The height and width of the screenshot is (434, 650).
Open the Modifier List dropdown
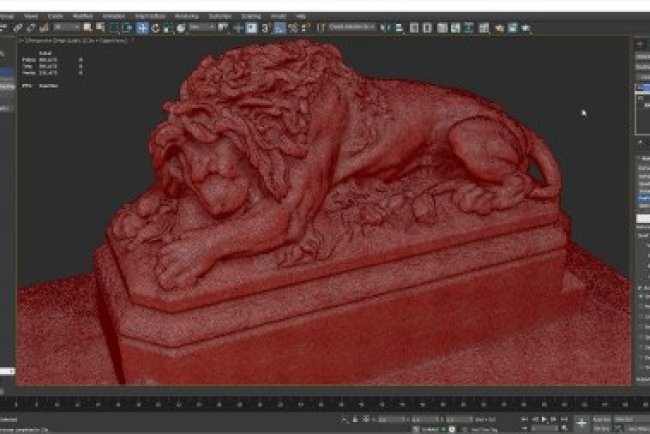(x=643, y=76)
